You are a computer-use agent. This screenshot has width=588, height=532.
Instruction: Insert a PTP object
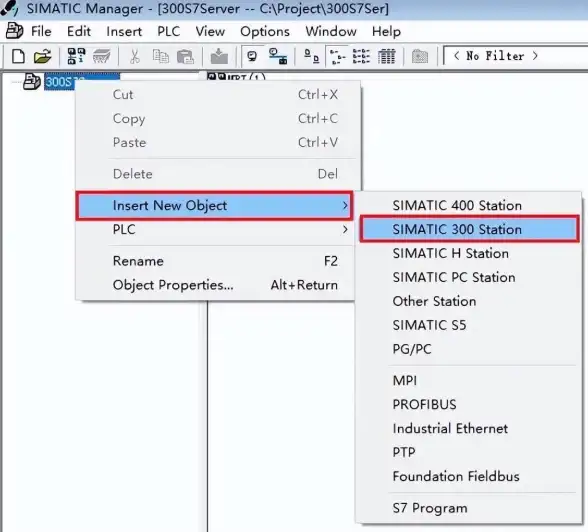pyautogui.click(x=469, y=452)
